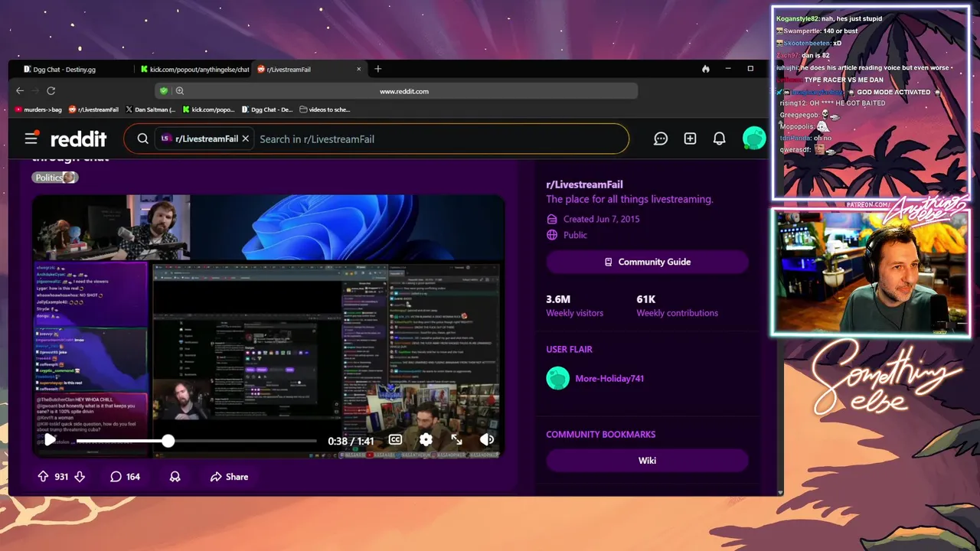Expand the videos to sche... bookmark folder
This screenshot has width=980, height=551.
(x=325, y=109)
